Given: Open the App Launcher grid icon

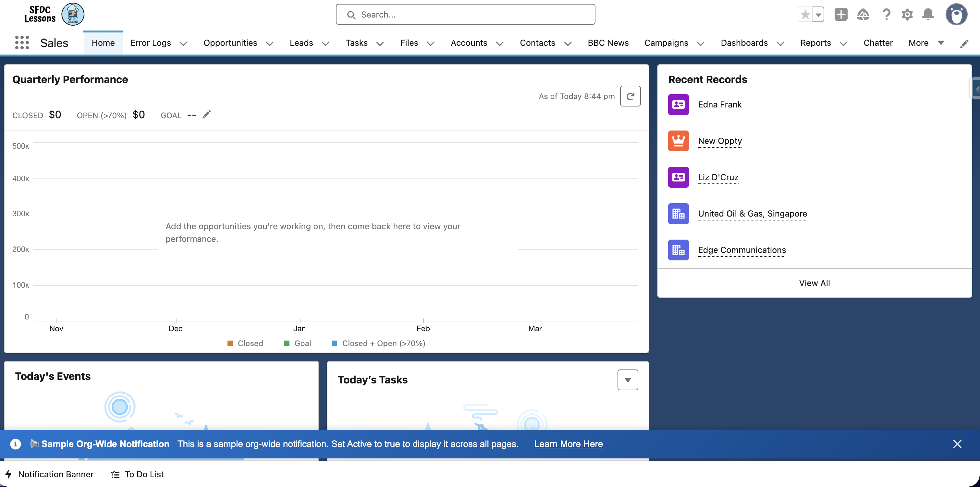Looking at the screenshot, I should (x=22, y=43).
